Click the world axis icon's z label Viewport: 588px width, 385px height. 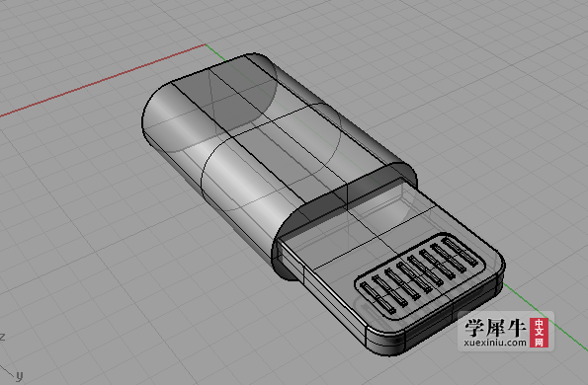[x=2, y=337]
